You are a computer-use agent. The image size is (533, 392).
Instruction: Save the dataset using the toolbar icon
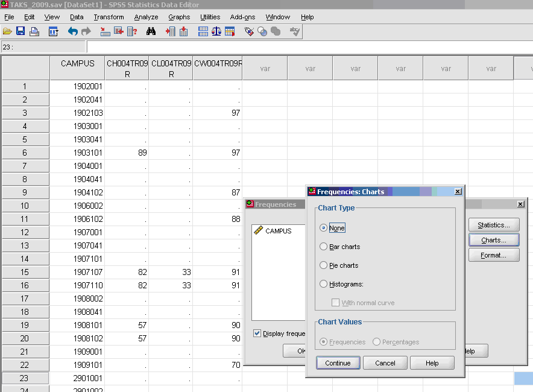[x=20, y=31]
